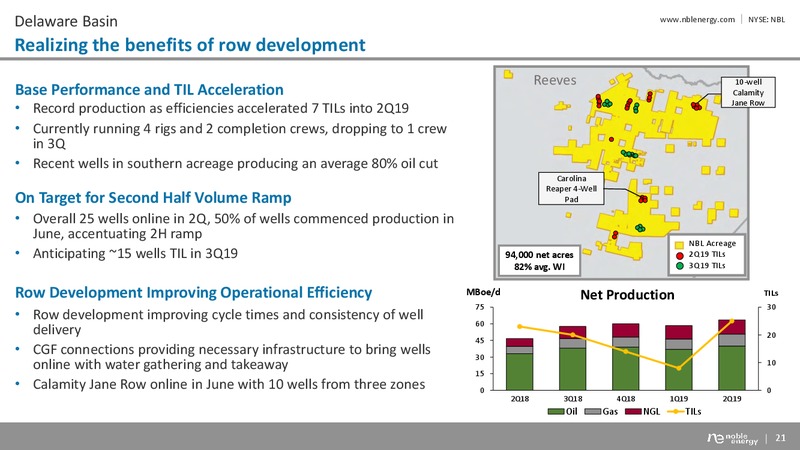
Task: Click the NYSE: NBL ticker text
Action: (x=766, y=19)
